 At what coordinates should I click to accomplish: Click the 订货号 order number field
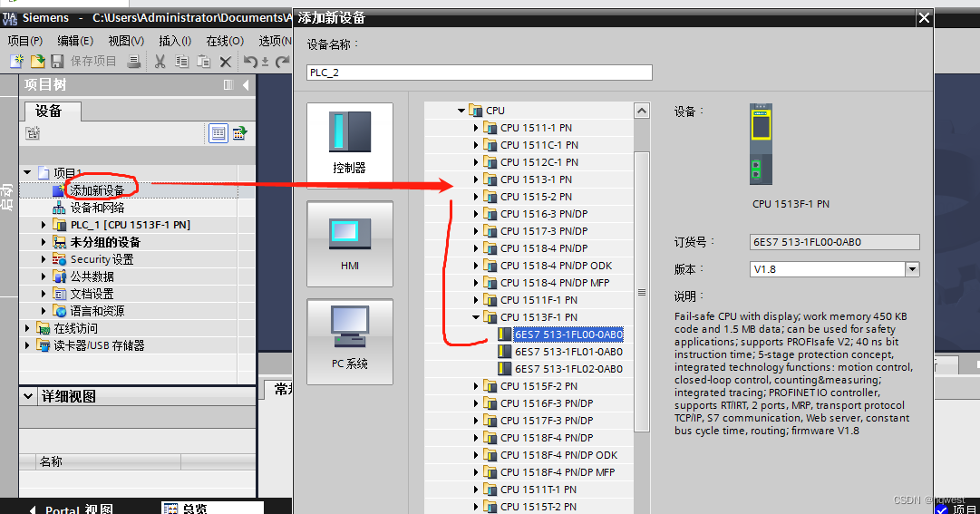834,242
